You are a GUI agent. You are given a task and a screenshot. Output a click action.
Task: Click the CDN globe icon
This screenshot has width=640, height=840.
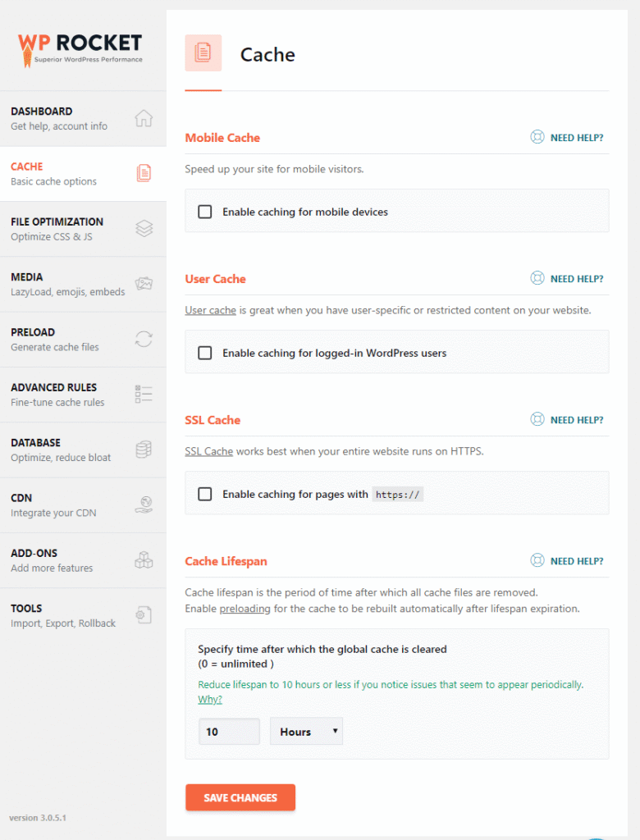pyautogui.click(x=144, y=504)
